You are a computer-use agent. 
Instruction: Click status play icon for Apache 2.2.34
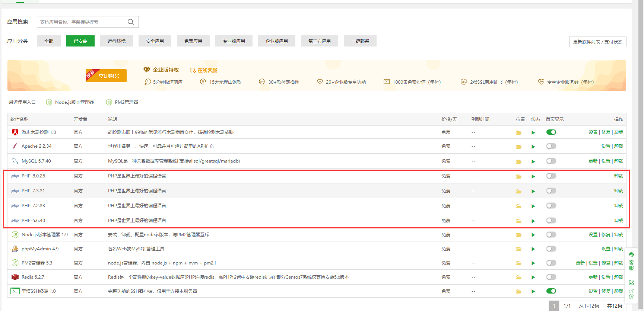pos(533,147)
